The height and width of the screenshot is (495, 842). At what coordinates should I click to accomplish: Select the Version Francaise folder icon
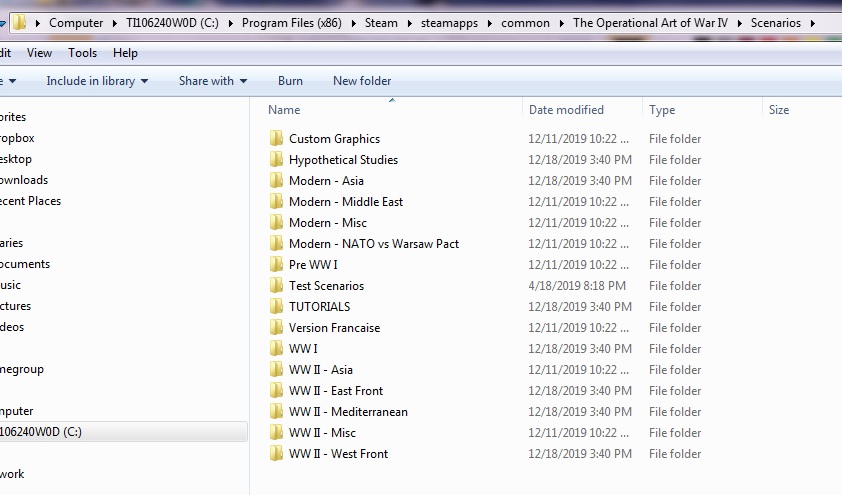pyautogui.click(x=276, y=327)
